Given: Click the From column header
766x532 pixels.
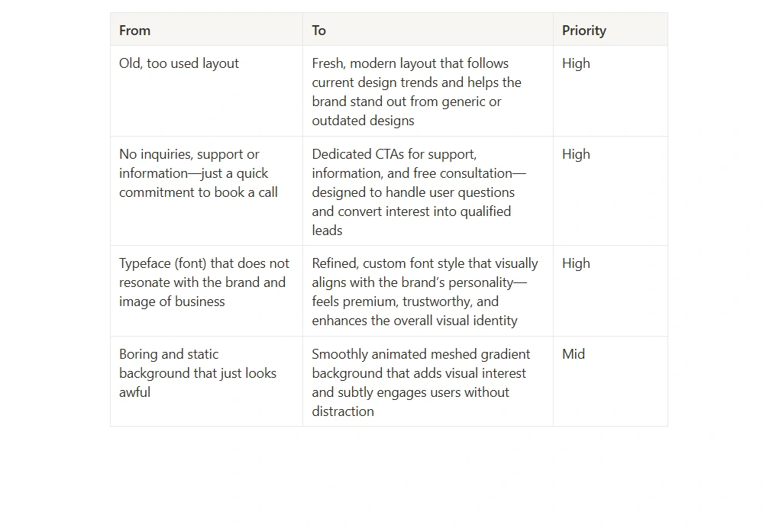Looking at the screenshot, I should tap(207, 30).
